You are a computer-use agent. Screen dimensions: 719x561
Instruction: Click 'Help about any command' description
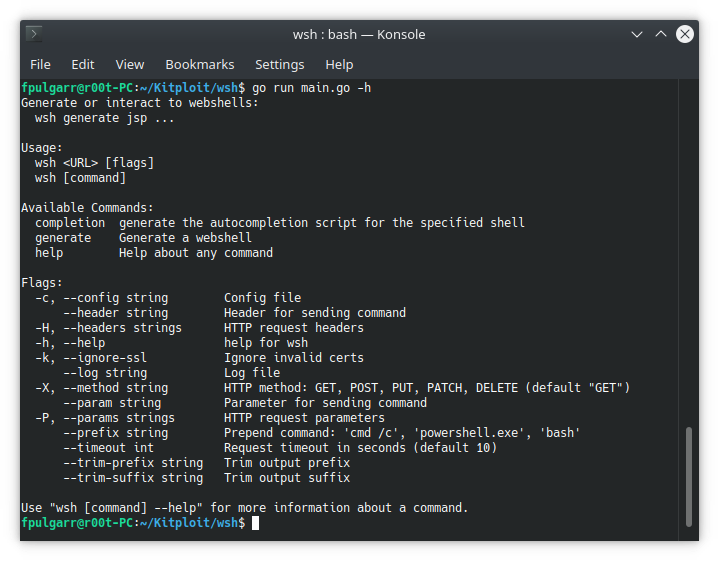[196, 253]
